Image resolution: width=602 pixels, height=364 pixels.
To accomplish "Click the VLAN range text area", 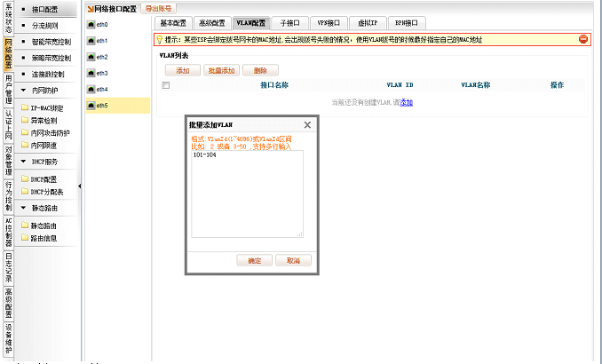I will pos(247,194).
